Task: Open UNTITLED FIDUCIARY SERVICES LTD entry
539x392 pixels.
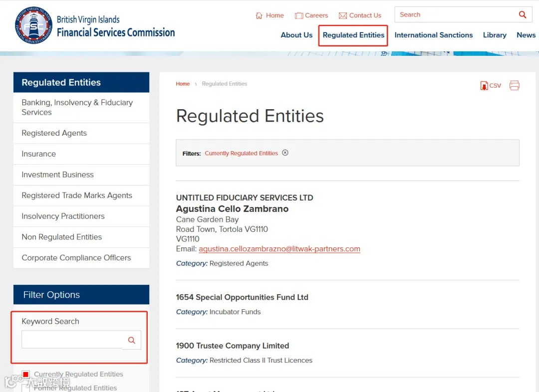Action: (x=245, y=198)
